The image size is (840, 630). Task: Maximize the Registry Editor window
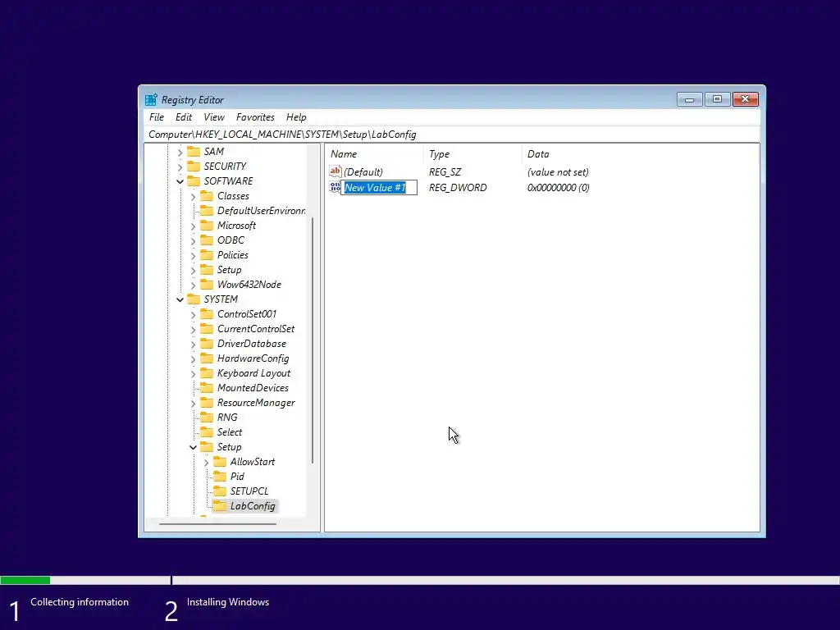coord(717,99)
